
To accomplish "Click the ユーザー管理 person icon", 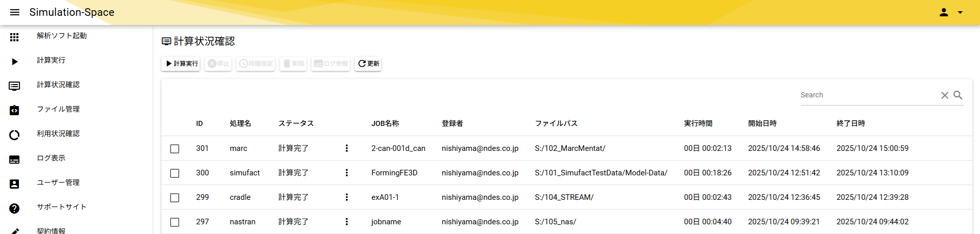I will coord(14,184).
